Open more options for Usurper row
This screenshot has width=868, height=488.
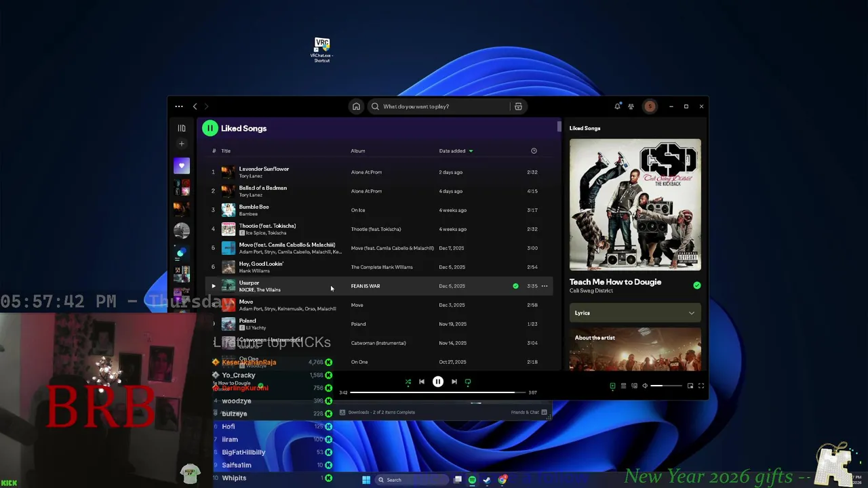click(x=545, y=286)
